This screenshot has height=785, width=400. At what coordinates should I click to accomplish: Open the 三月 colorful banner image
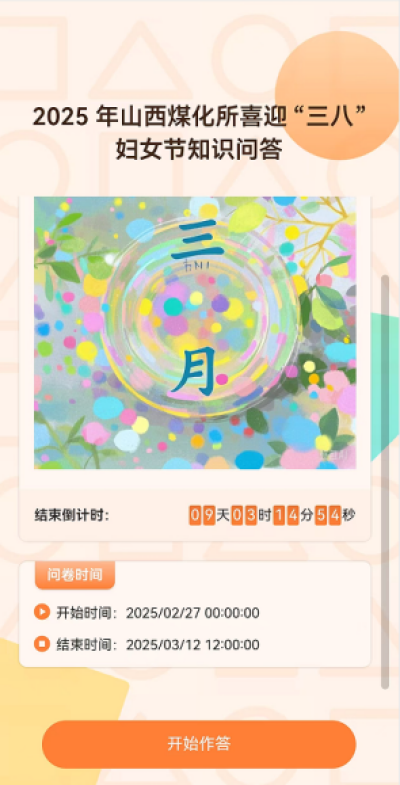coord(195,333)
